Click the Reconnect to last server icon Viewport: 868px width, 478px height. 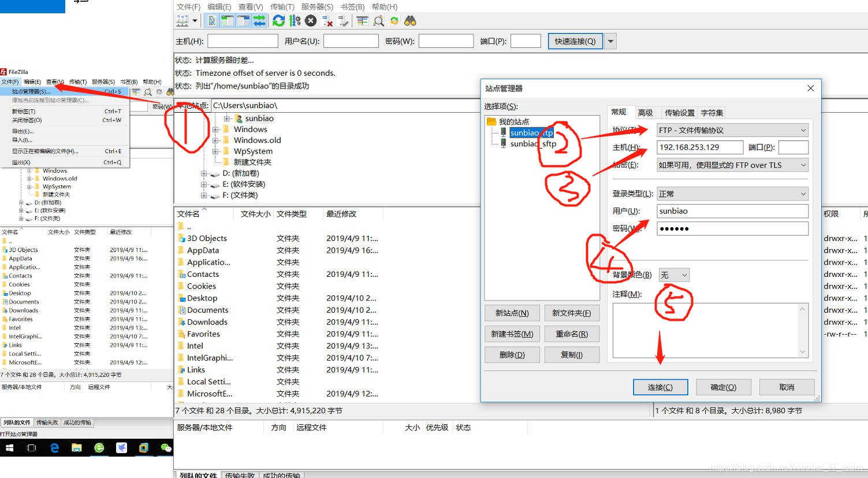pos(343,21)
